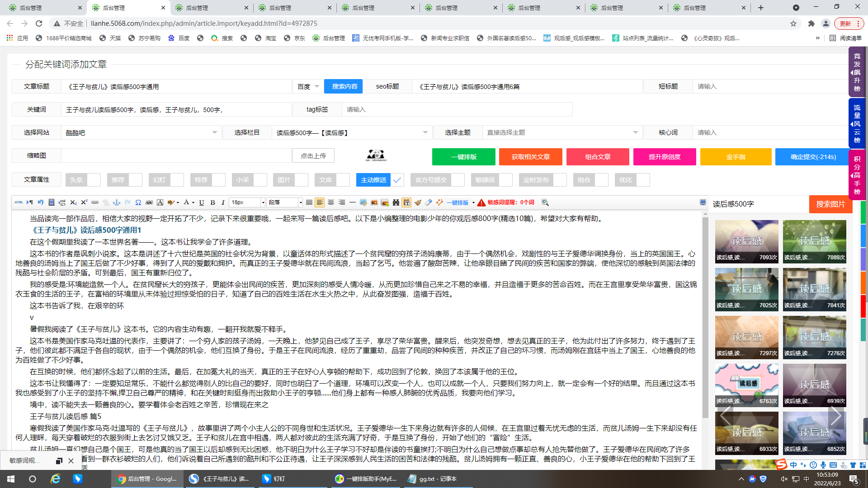Toggle paste as plain text icon
Screen dimensions: 868x488
pyautogui.click(x=407, y=202)
